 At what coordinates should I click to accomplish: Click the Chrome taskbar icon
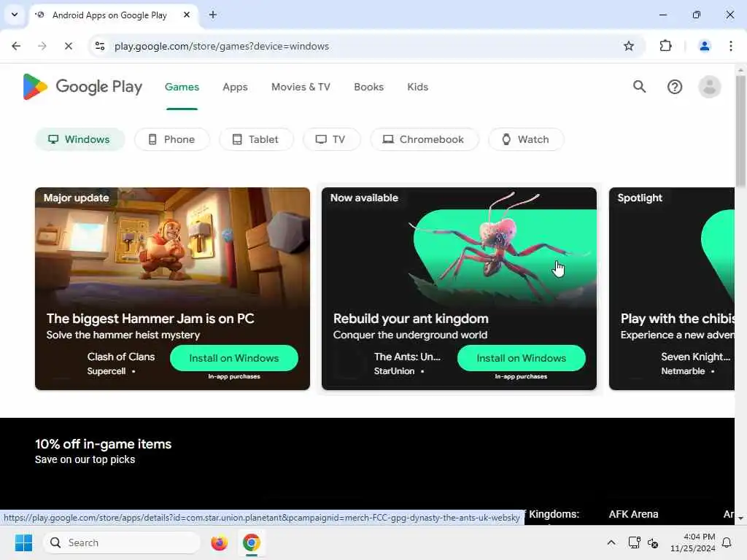(251, 542)
